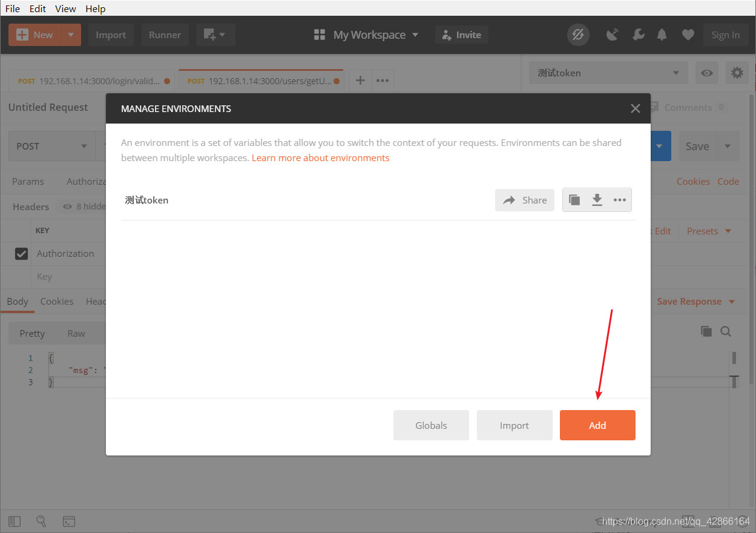Switch to the login/valid request tab
Image resolution: width=756 pixels, height=533 pixels.
click(x=92, y=81)
